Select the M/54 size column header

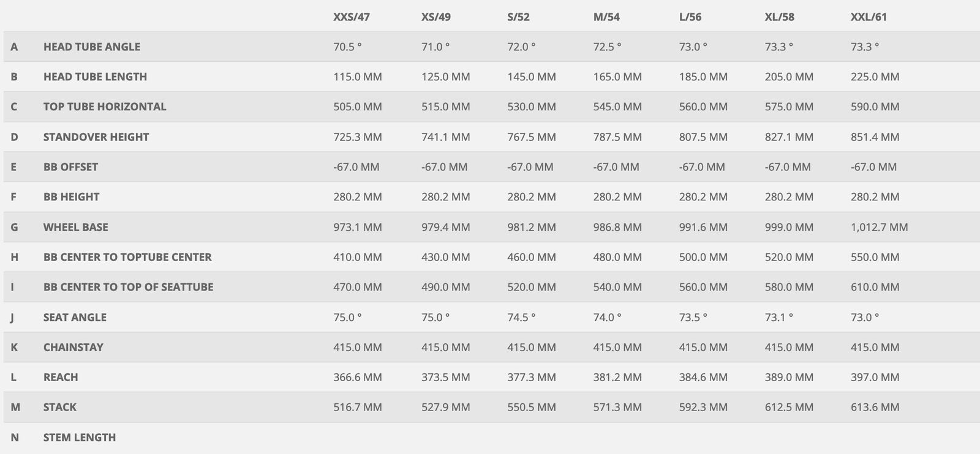point(606,17)
